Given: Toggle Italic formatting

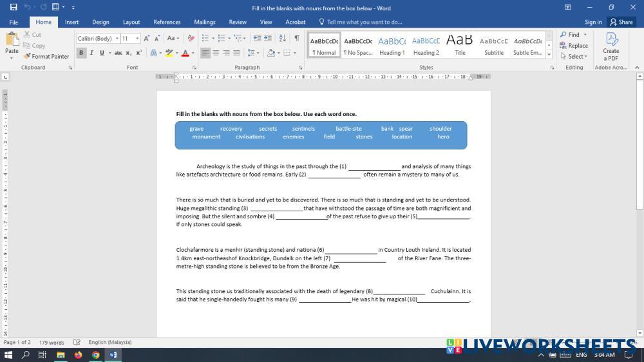Looking at the screenshot, I should pos(91,53).
